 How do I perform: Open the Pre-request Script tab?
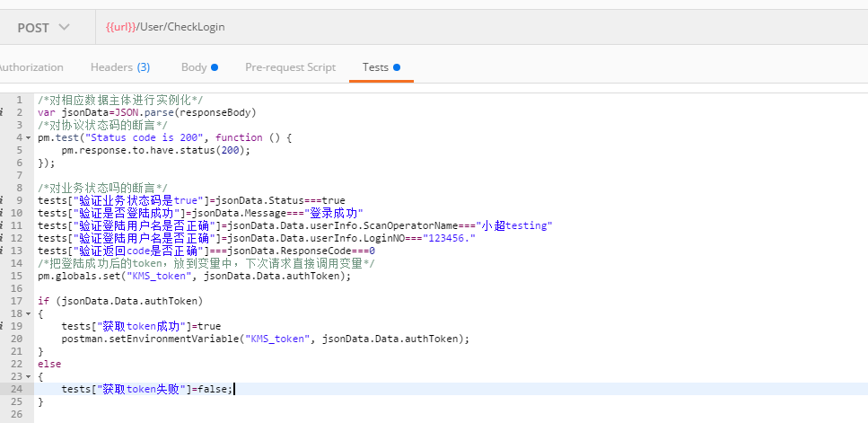[x=290, y=67]
